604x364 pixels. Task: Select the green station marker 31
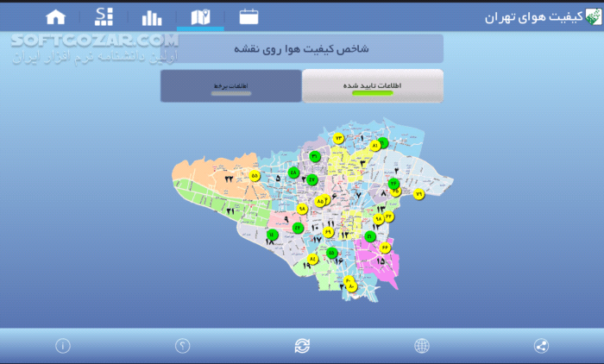point(315,156)
